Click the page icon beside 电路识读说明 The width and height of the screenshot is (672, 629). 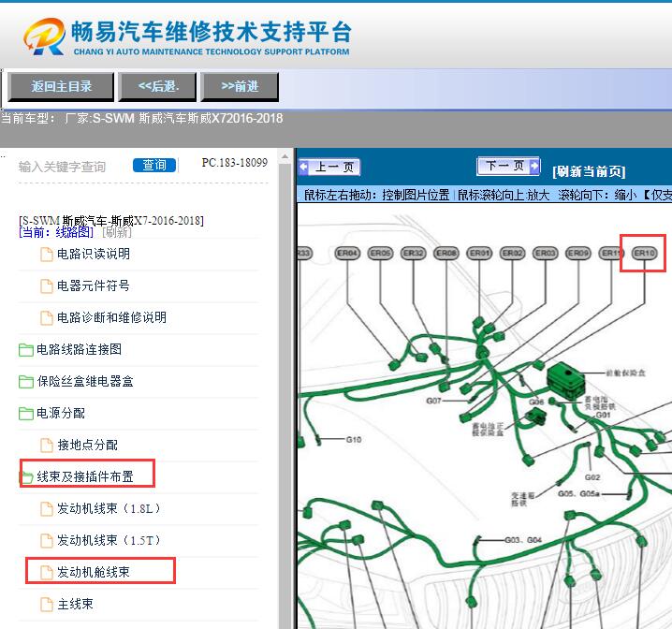[46, 254]
